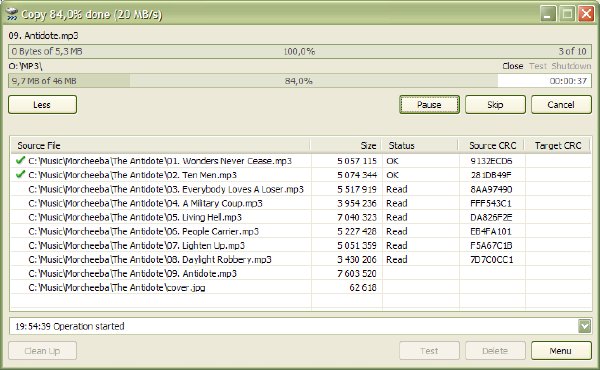Click the 19:54:39 Operation started log entry
600x370 pixels.
point(70,326)
